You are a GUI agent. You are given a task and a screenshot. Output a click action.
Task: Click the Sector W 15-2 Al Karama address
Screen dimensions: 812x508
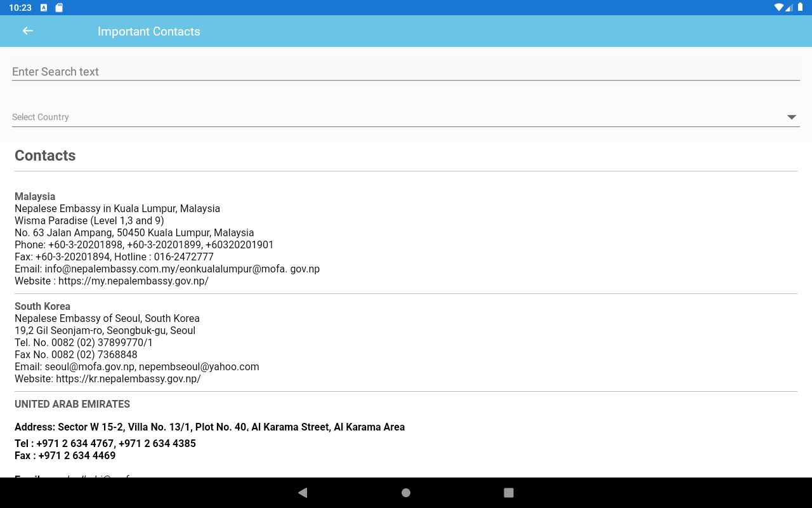click(x=209, y=427)
